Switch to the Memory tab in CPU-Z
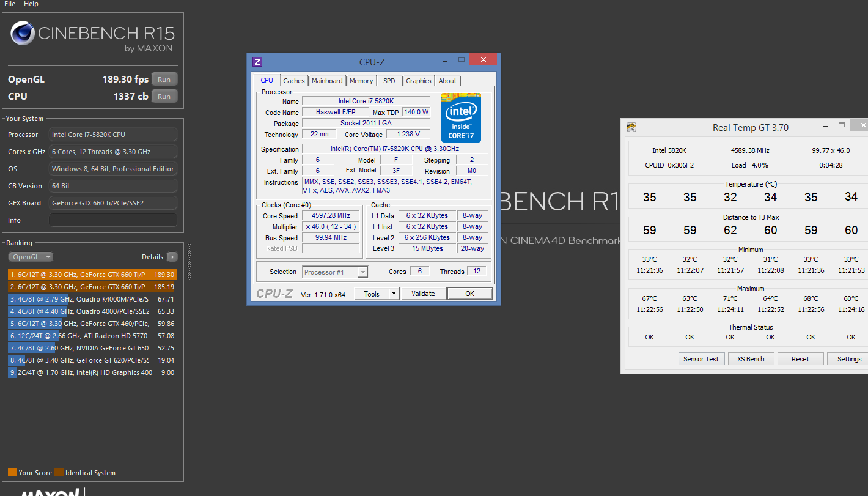Screen dimensions: 868x496 pos(361,81)
